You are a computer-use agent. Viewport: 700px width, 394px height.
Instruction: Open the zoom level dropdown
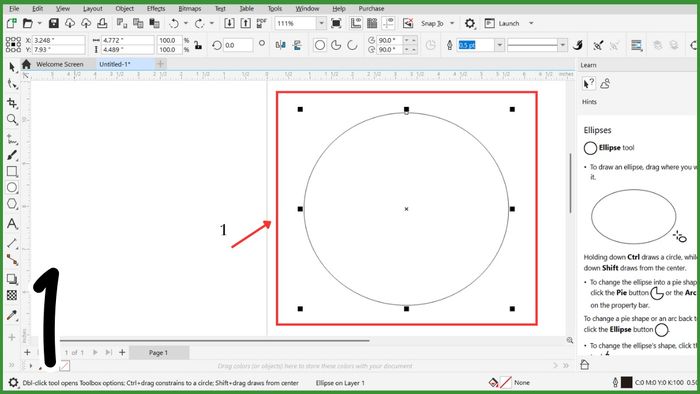321,23
